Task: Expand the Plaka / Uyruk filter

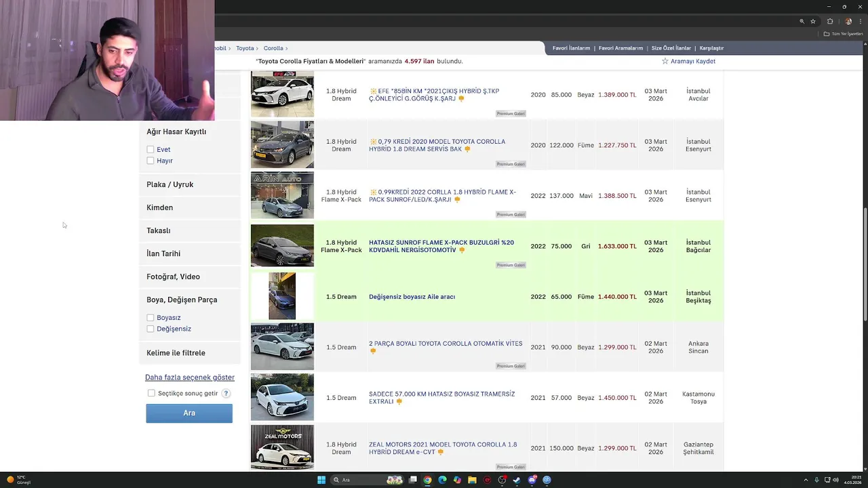Action: coord(190,184)
